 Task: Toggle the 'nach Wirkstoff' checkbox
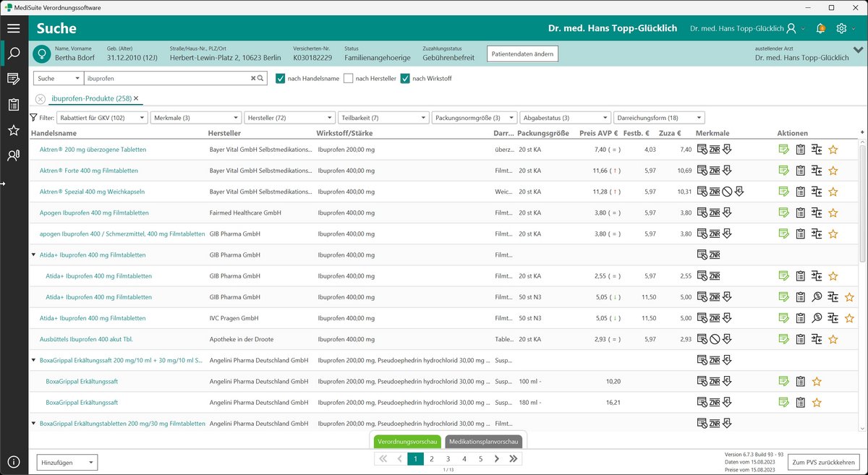click(405, 78)
